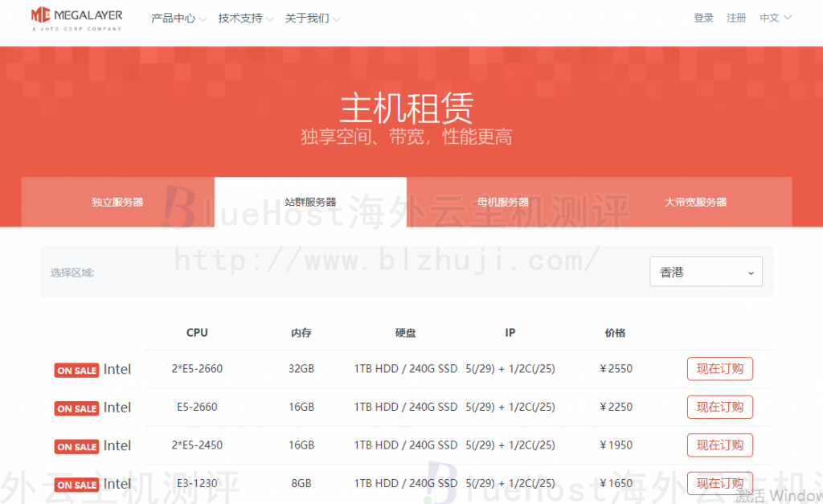
Task: Order the ¥1950 server with 现在订购
Action: (719, 445)
